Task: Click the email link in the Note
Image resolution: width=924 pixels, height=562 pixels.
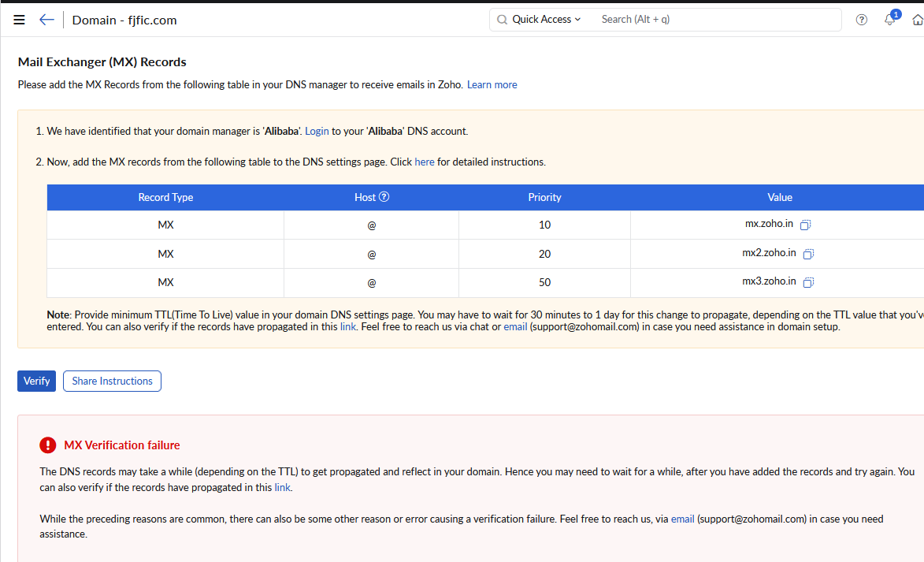Action: click(515, 326)
